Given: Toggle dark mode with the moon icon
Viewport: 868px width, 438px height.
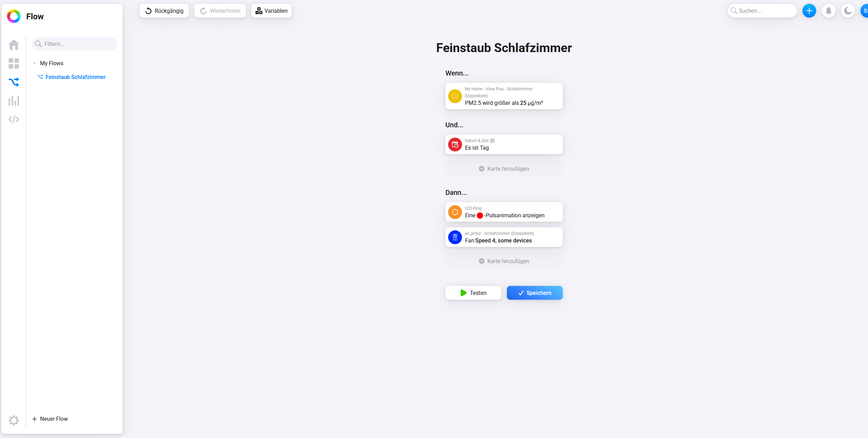Looking at the screenshot, I should (848, 11).
